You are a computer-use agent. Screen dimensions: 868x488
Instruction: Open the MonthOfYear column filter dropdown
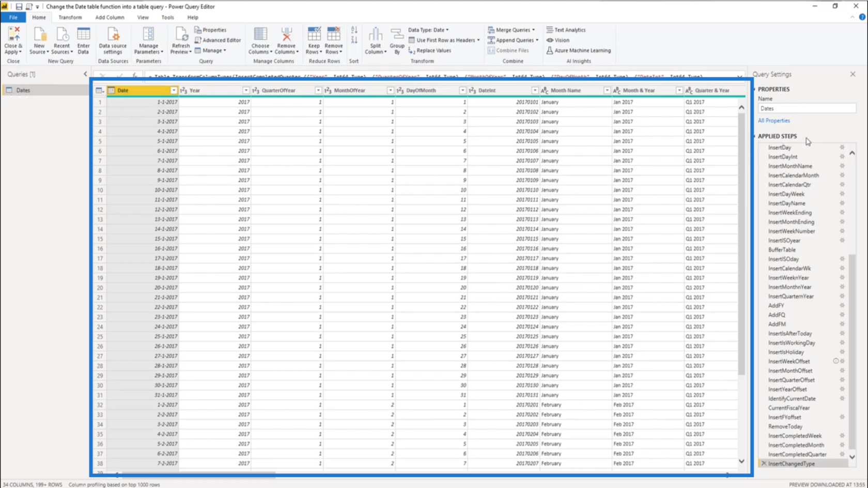click(391, 90)
